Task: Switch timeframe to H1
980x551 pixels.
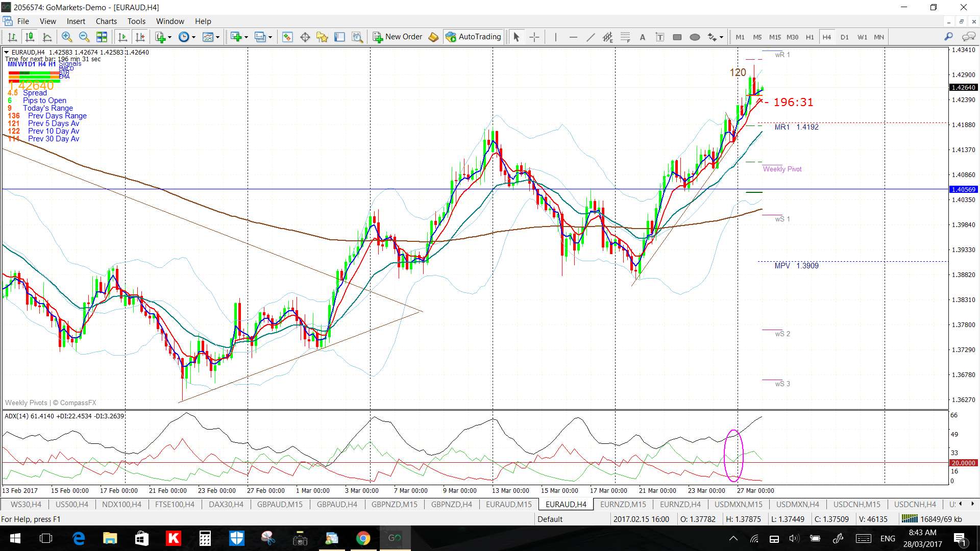Action: (810, 37)
